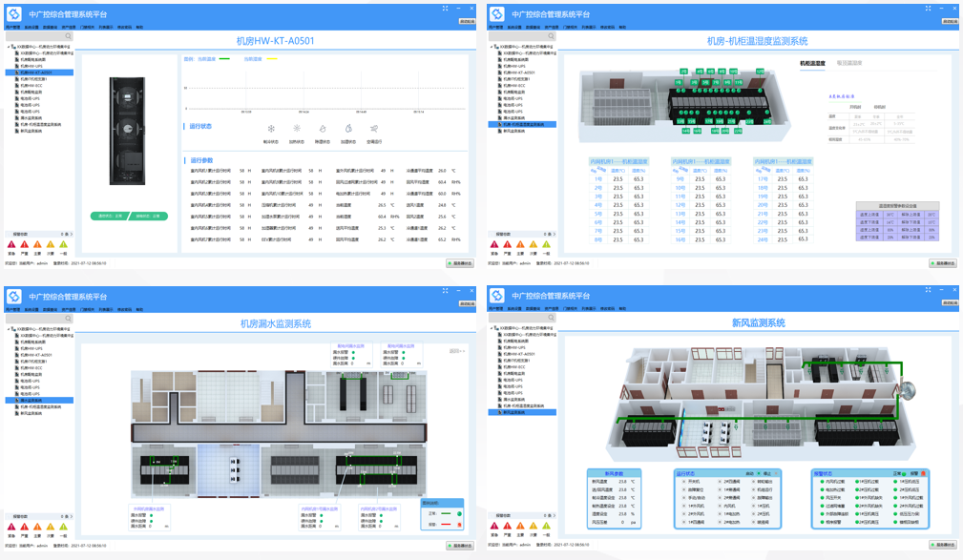Click the platform logo in the 新风监测系统 window
This screenshot has height=560, width=963.
click(497, 296)
